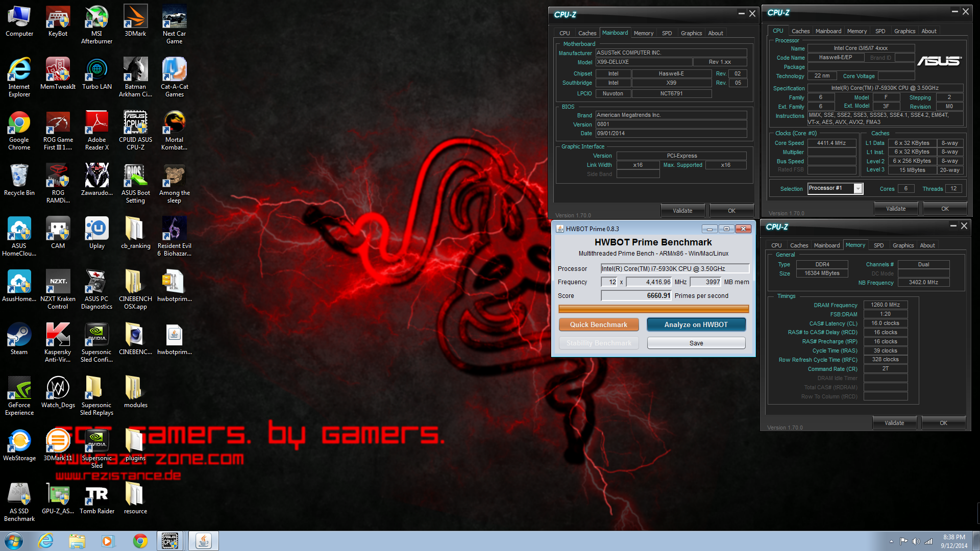The width and height of the screenshot is (980, 551).
Task: Select the Cat-A-Cat Games icon
Action: [174, 78]
